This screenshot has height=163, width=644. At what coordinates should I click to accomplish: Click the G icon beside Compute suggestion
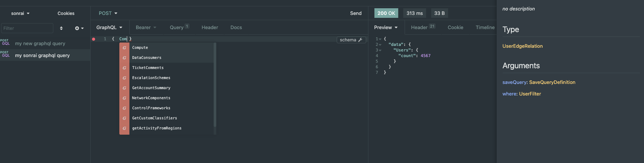click(124, 48)
